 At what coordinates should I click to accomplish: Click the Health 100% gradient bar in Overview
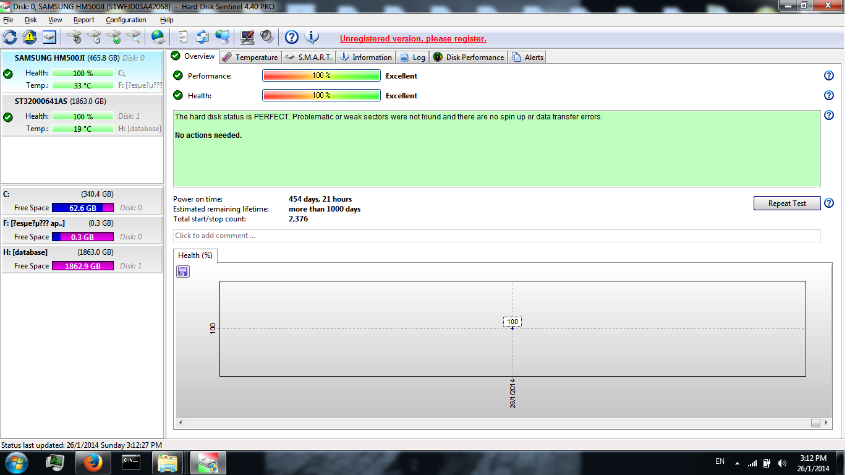tap(321, 95)
